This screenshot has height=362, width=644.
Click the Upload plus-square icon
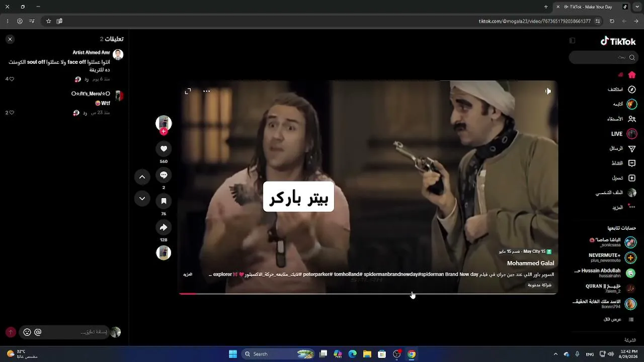pos(632,178)
